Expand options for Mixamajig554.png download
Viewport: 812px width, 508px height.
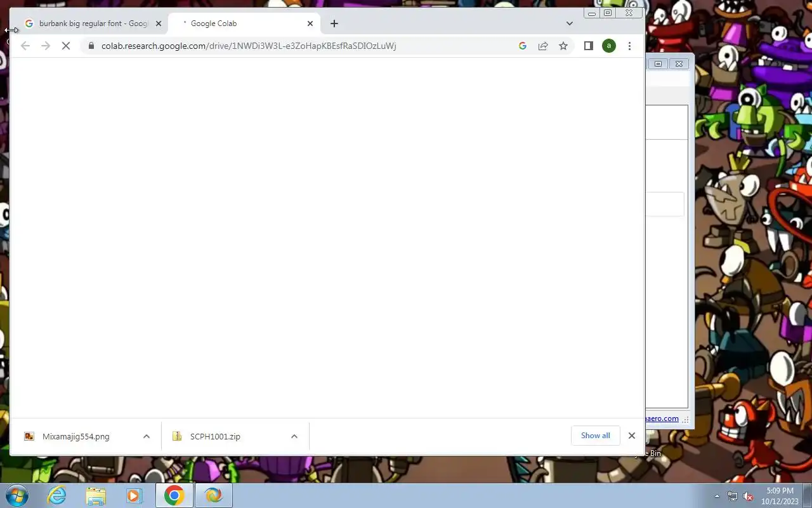tap(147, 436)
